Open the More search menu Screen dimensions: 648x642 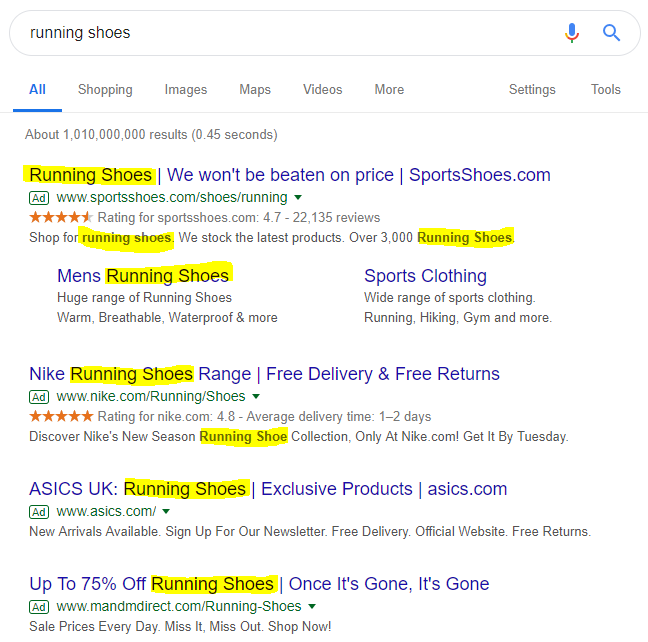(x=389, y=90)
